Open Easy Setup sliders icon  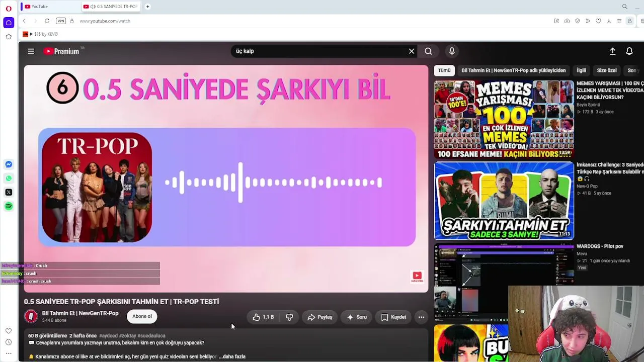pos(619,21)
